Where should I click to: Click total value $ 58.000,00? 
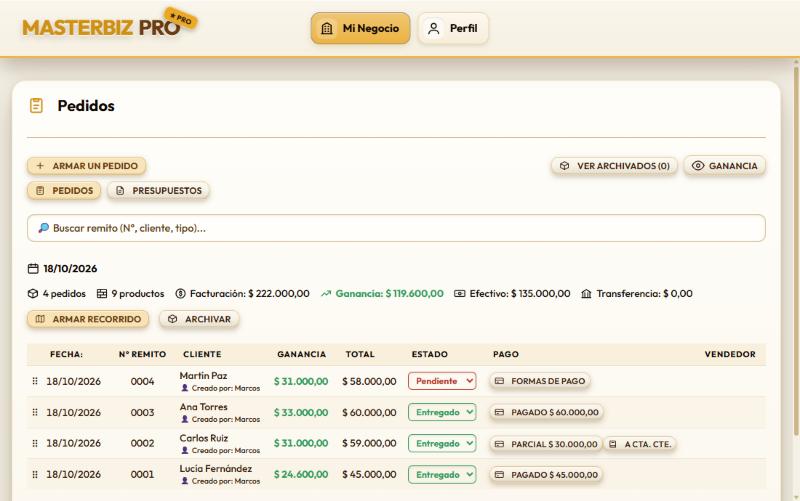coord(369,381)
